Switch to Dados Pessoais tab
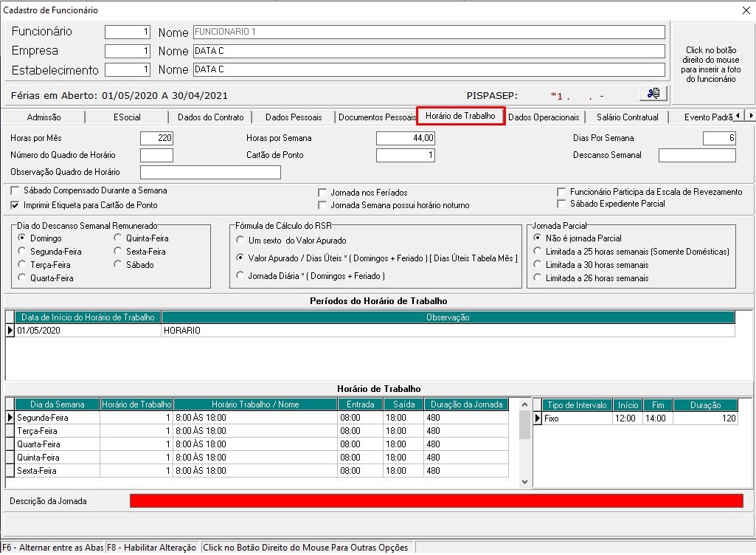Screen dimensions: 756x555 tap(294, 117)
